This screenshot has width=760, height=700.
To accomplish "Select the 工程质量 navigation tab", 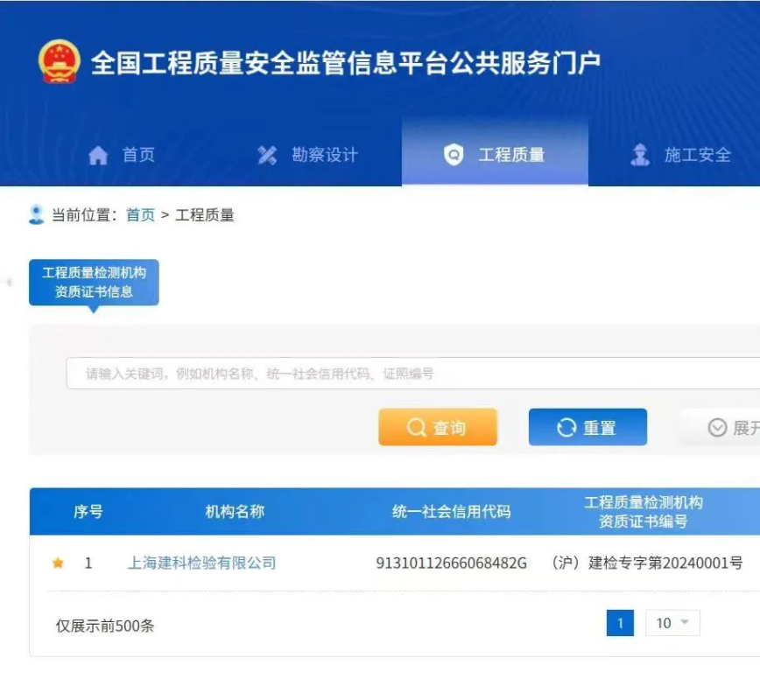I will pyautogui.click(x=495, y=152).
